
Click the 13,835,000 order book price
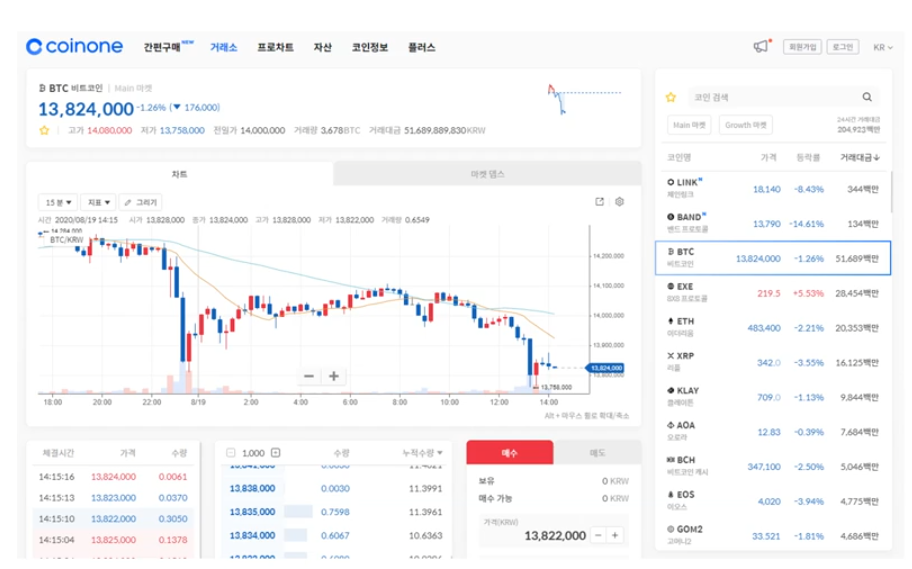[252, 512]
